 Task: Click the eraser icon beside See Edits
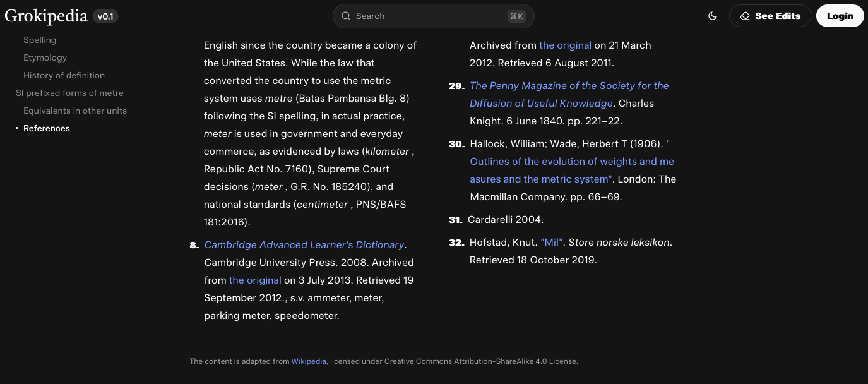click(x=745, y=16)
